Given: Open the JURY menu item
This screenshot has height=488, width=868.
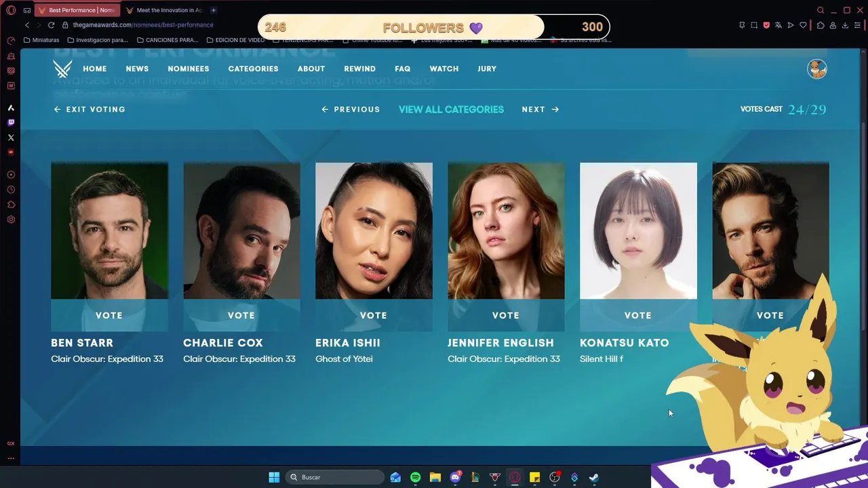Looking at the screenshot, I should pos(487,68).
